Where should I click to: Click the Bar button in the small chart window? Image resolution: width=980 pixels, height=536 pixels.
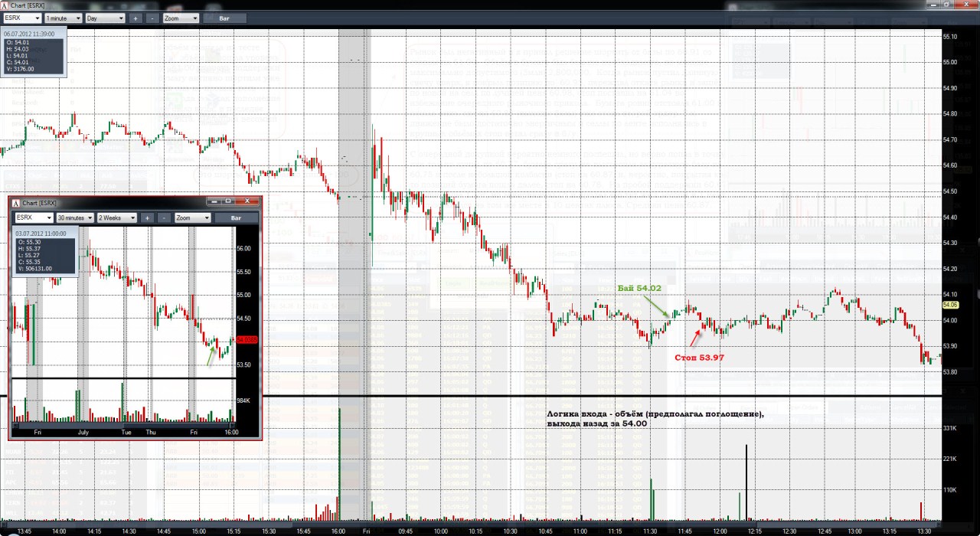pos(235,217)
